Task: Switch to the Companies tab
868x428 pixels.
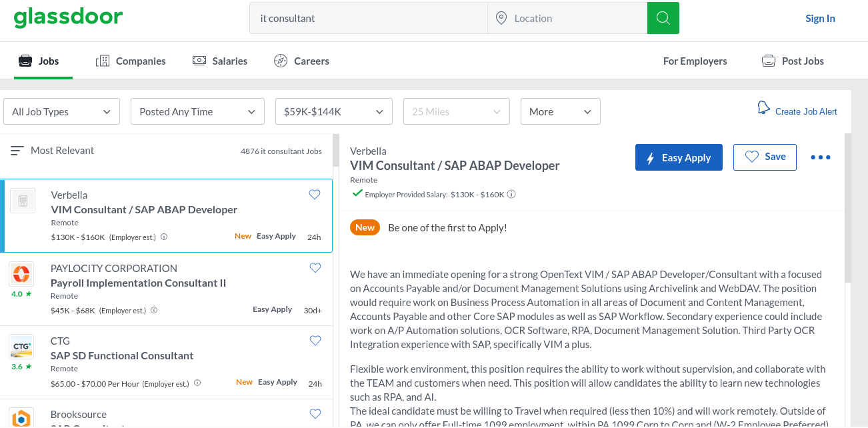Action: (131, 61)
